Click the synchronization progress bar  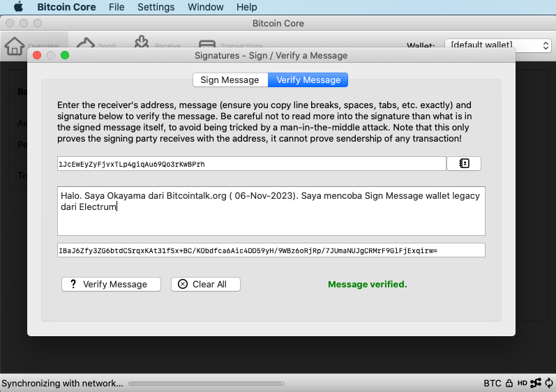(x=206, y=384)
